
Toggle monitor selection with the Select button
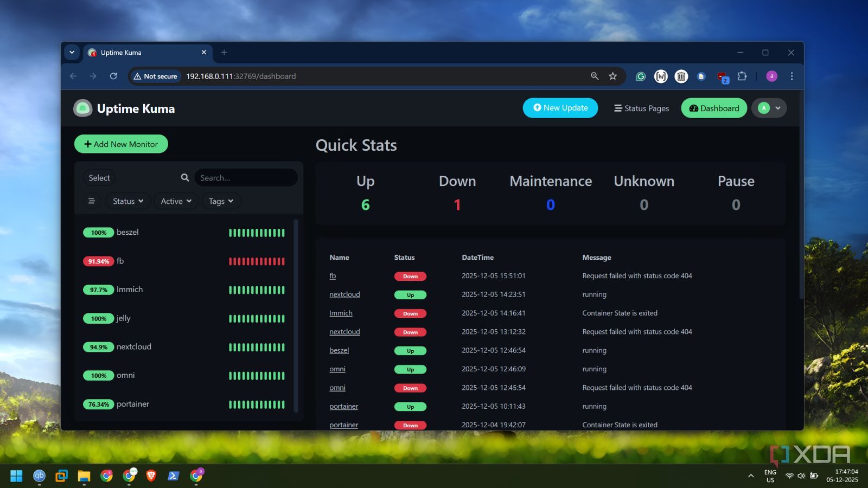tap(99, 177)
